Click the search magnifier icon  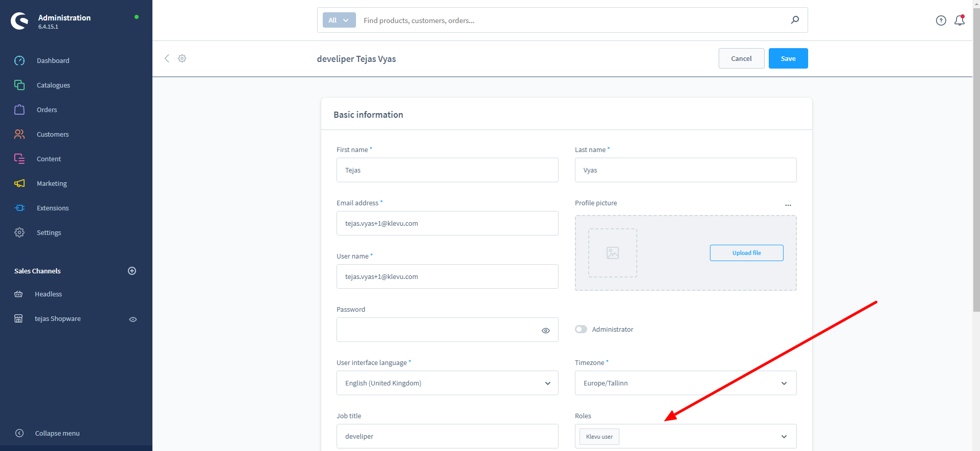[795, 20]
